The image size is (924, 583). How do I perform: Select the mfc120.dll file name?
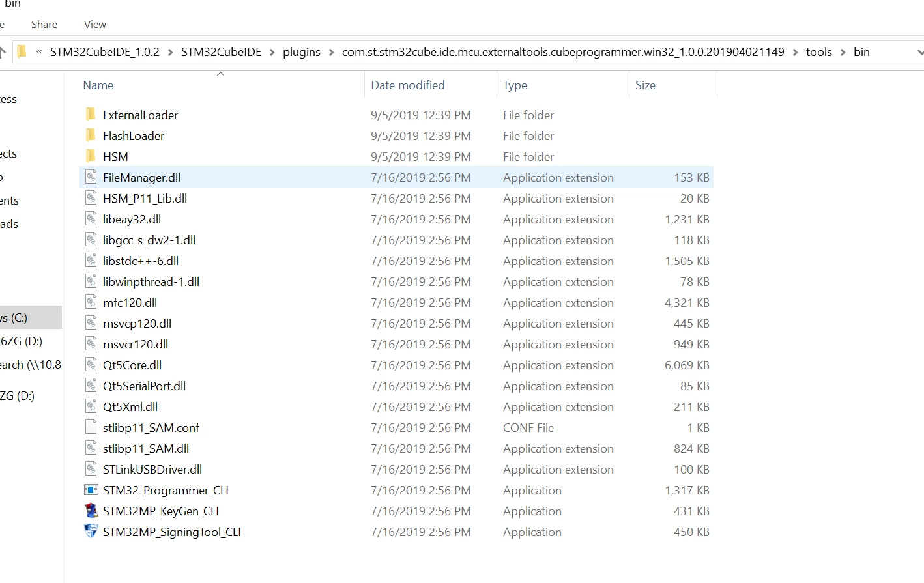130,302
